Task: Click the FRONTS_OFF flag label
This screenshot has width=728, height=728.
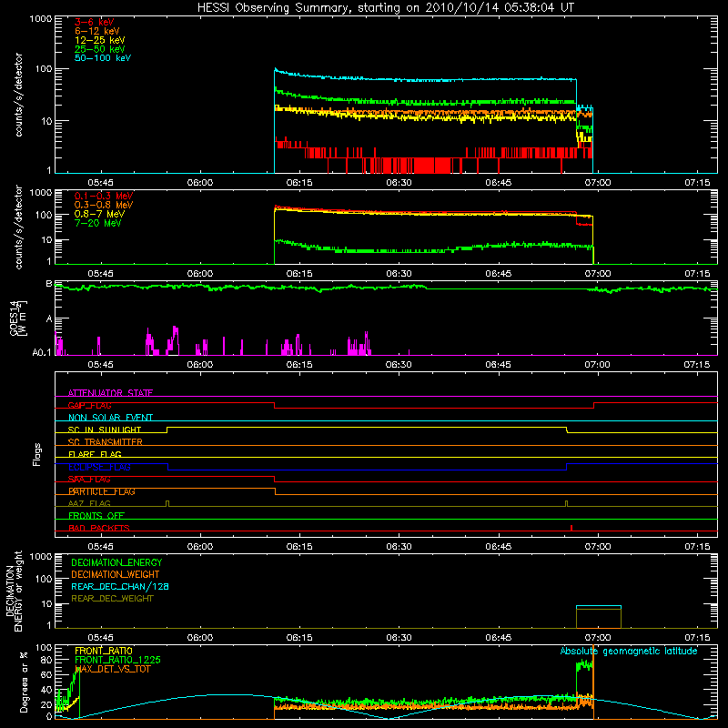Action: tap(96, 516)
